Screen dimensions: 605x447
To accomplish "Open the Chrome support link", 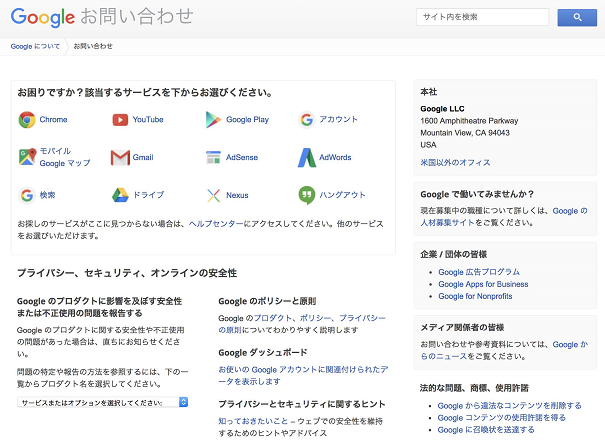I will coord(53,120).
